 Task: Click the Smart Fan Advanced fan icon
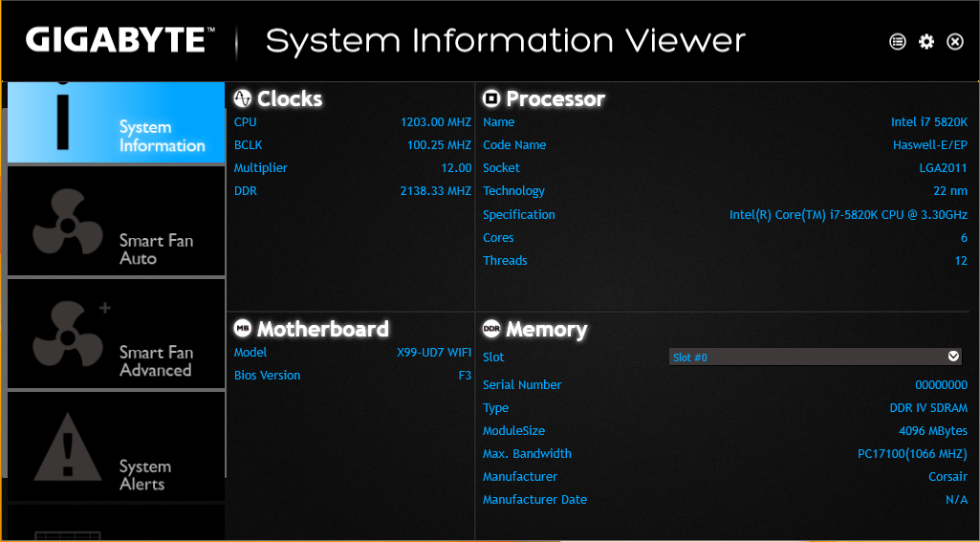pyautogui.click(x=68, y=336)
